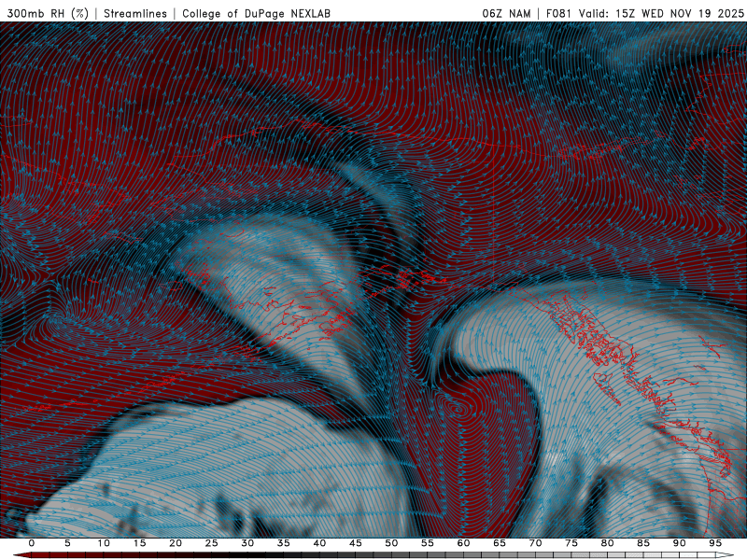
Task: Click the "F081" forecast hour text
Action: 558,13
